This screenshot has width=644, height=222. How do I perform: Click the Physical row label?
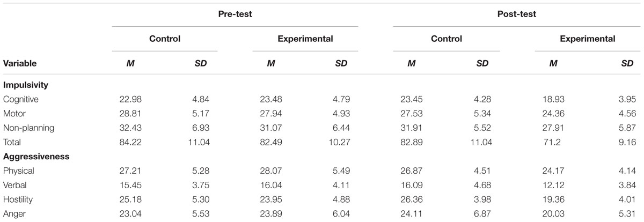18,171
